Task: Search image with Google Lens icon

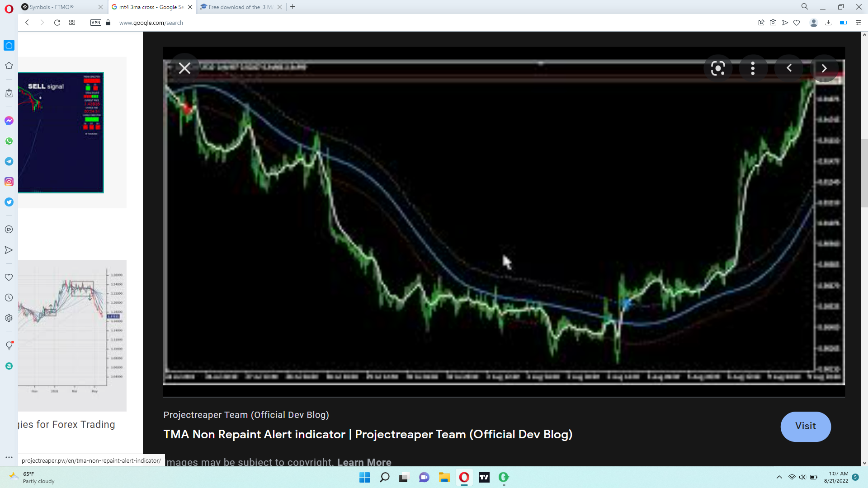Action: (x=717, y=68)
